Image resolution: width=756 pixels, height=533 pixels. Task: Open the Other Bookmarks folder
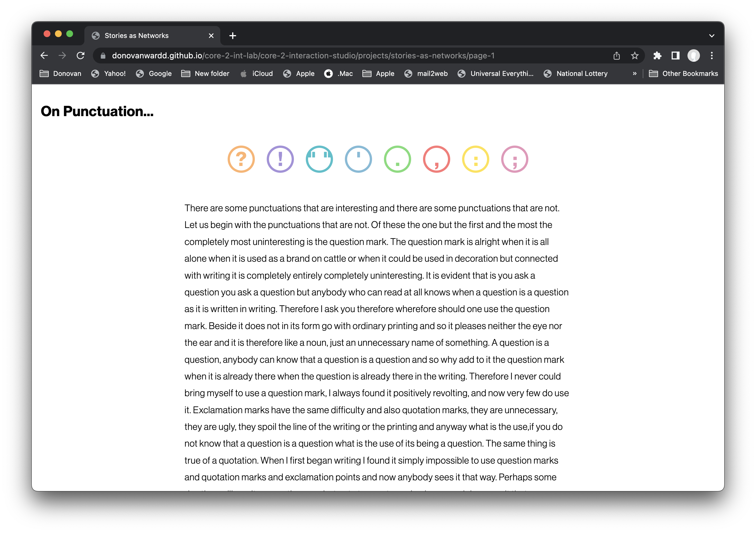coord(683,73)
